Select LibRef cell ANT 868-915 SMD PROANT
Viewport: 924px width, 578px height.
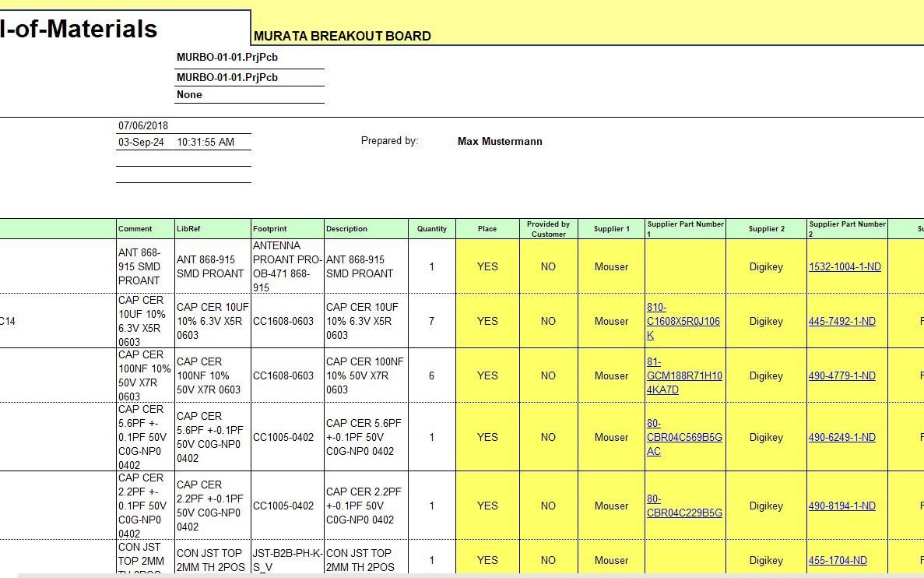point(213,266)
